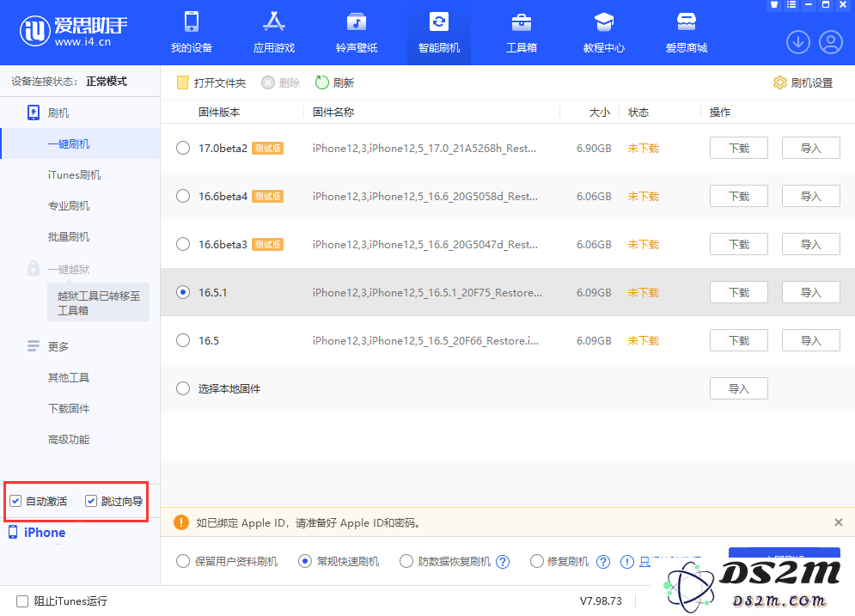Select the 17.0beta2 firmware radio button
The height and width of the screenshot is (616, 855).
click(x=183, y=148)
